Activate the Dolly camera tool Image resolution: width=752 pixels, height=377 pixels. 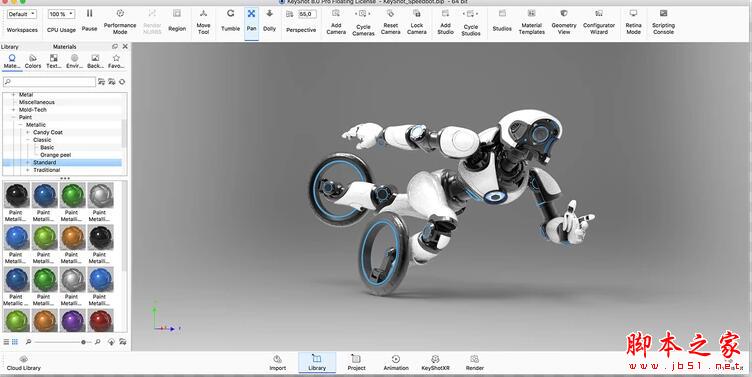270,21
